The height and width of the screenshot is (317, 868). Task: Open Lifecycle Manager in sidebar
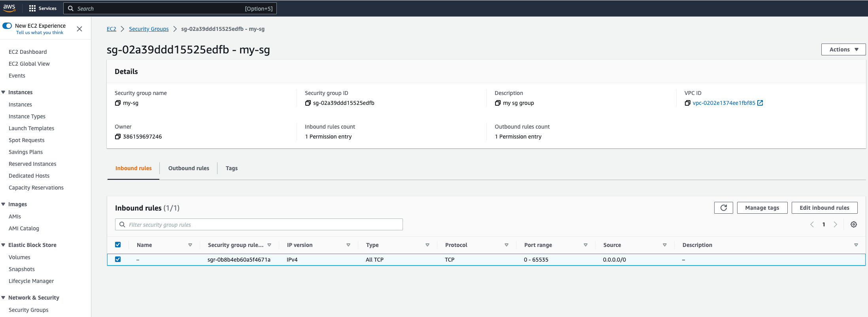click(31, 281)
